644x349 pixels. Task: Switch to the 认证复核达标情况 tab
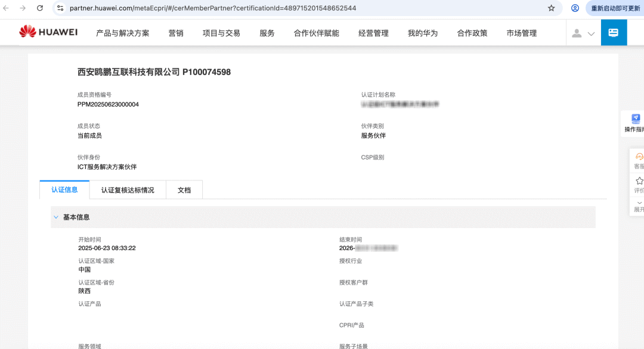point(128,190)
